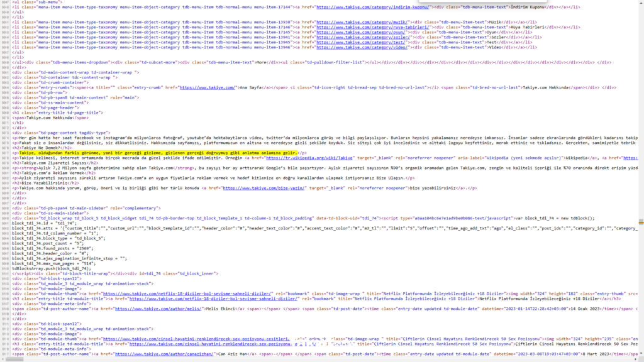Follow the author/canazizhan link

[164, 354]
